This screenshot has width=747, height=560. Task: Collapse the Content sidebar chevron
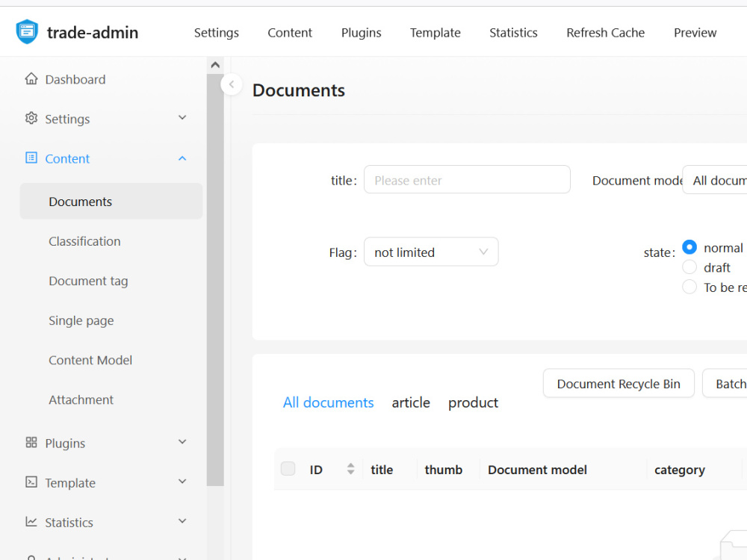[x=182, y=158]
